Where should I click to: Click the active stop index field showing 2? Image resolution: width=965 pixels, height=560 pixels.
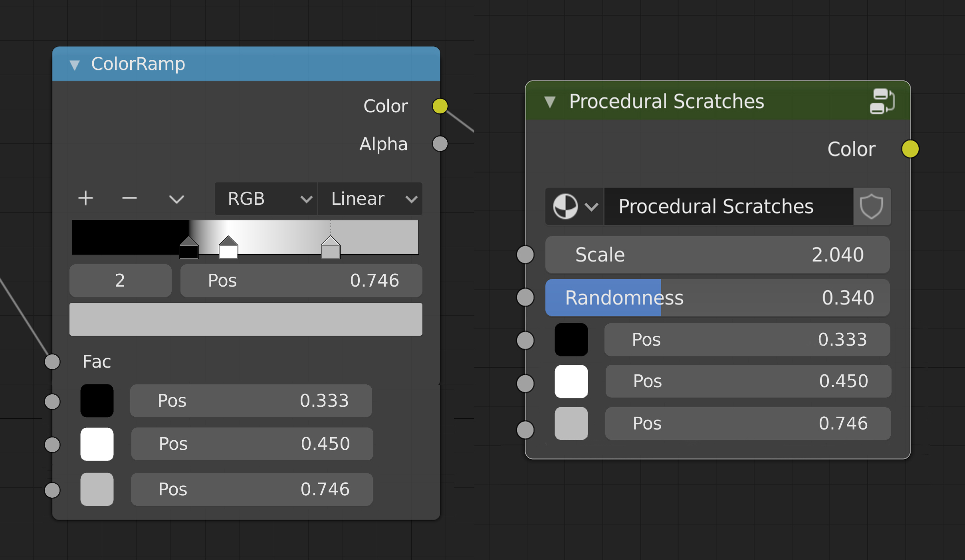[121, 281]
